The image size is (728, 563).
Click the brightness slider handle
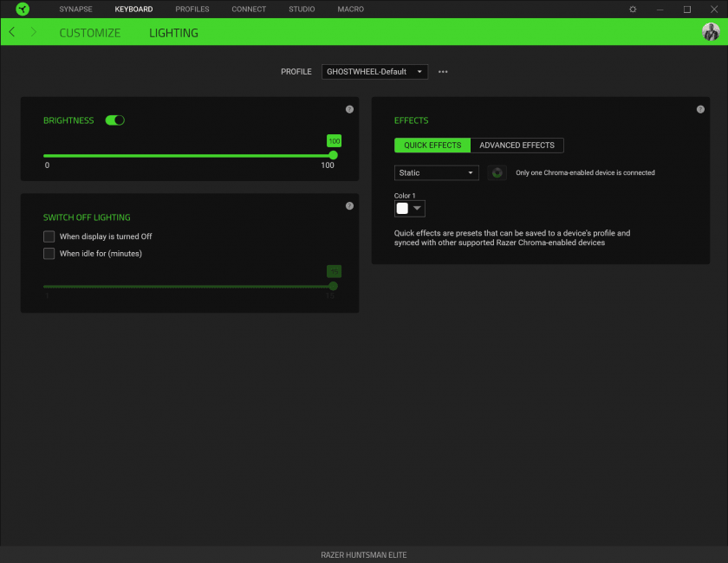[x=334, y=155]
